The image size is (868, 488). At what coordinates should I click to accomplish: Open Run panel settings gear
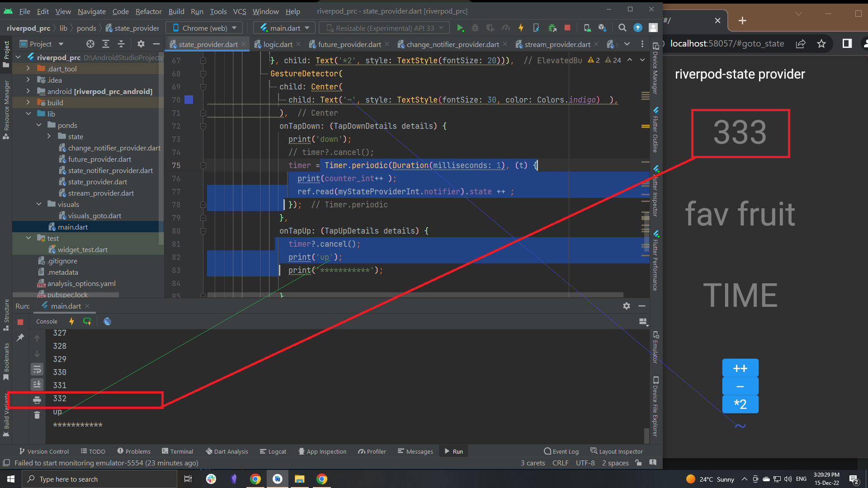pos(627,306)
